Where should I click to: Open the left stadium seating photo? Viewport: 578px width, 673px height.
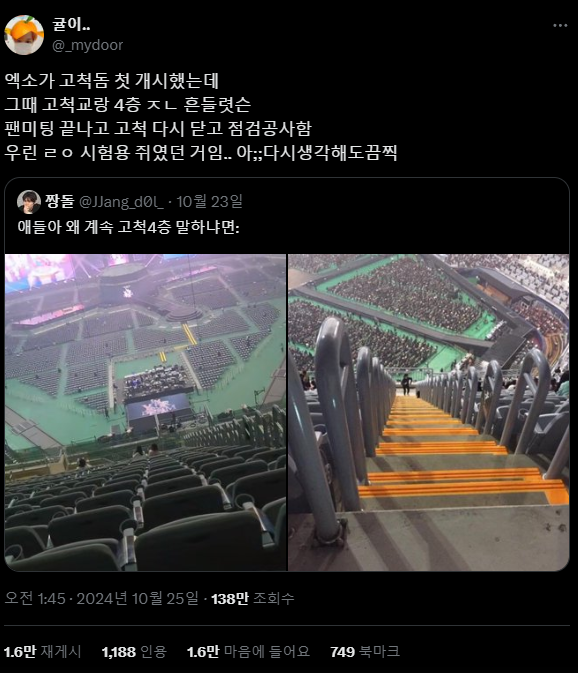[145, 412]
